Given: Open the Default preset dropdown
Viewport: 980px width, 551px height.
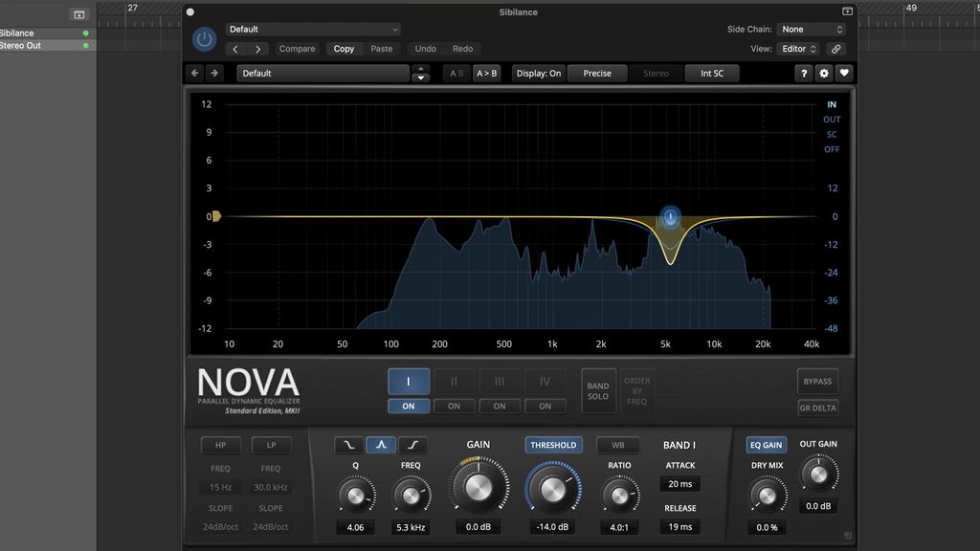Looking at the screenshot, I should (x=311, y=29).
